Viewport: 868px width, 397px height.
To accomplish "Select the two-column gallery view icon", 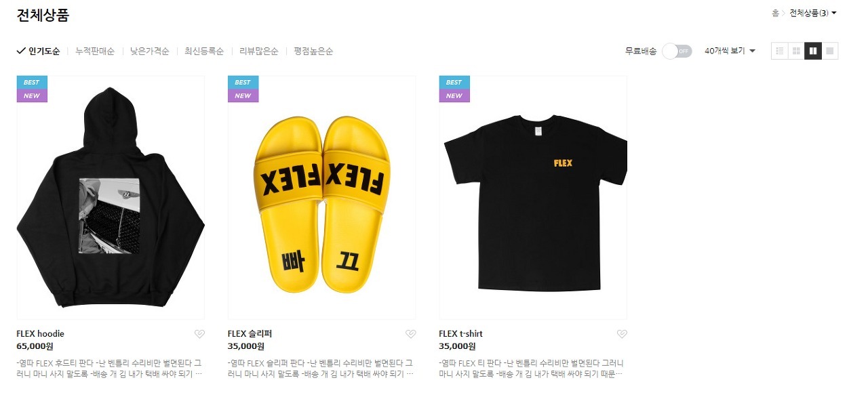I will point(813,51).
